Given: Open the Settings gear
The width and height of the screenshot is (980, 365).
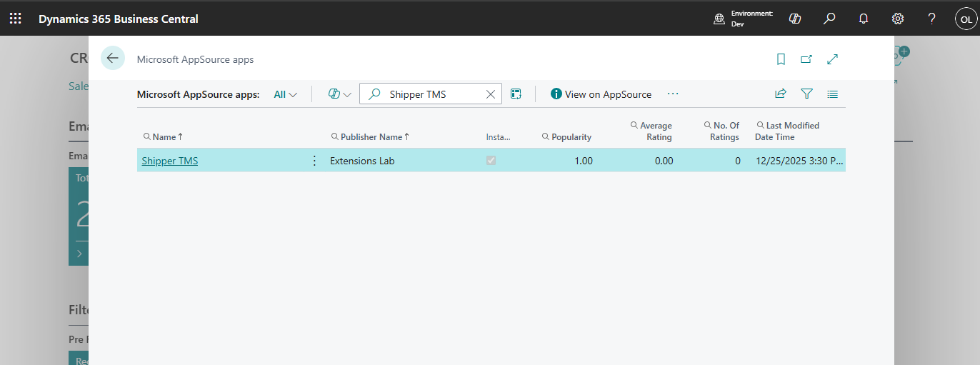Looking at the screenshot, I should click(898, 19).
